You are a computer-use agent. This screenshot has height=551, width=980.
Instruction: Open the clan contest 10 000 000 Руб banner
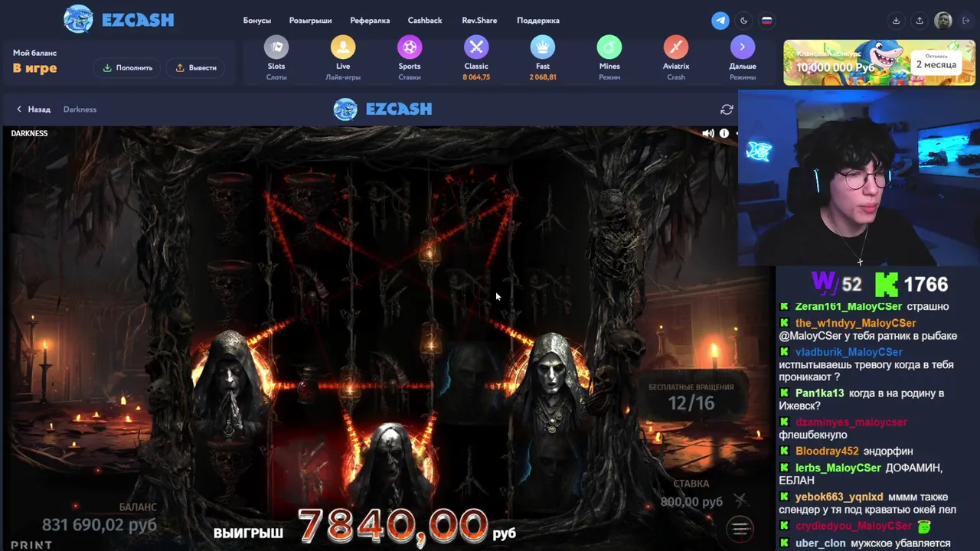(x=879, y=63)
